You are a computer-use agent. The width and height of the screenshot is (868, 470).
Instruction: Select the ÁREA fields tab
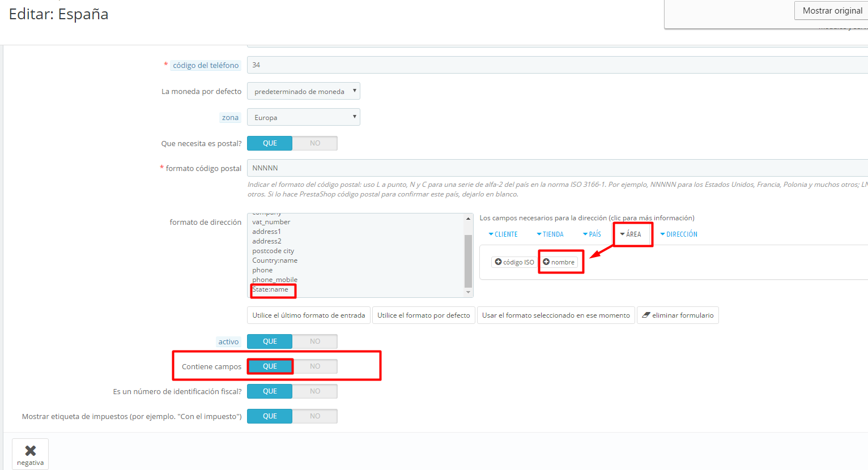(630, 234)
